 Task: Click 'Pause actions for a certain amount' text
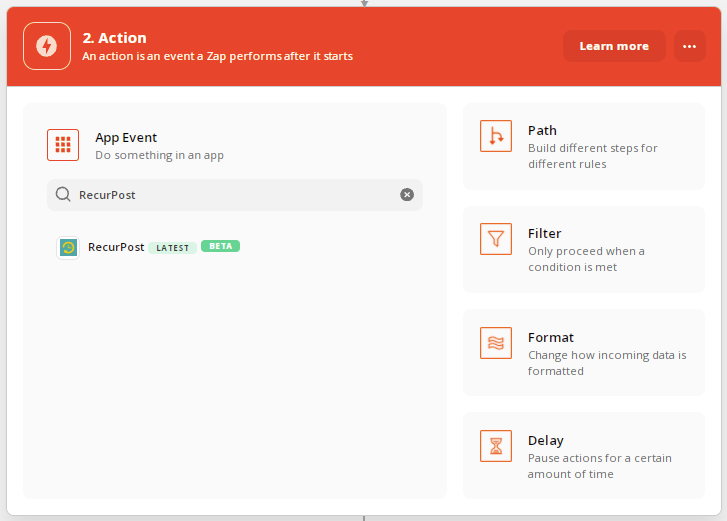599,466
